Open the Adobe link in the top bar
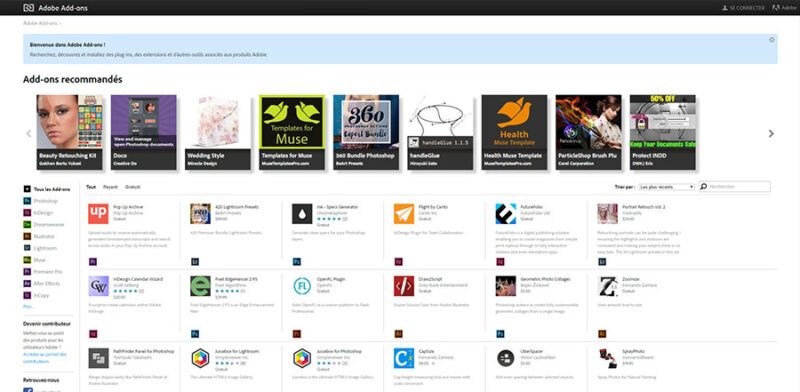800x392 pixels. (x=785, y=8)
